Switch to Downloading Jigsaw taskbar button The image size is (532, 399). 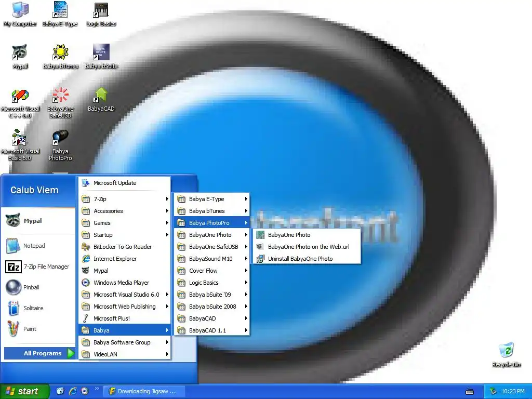click(x=144, y=391)
